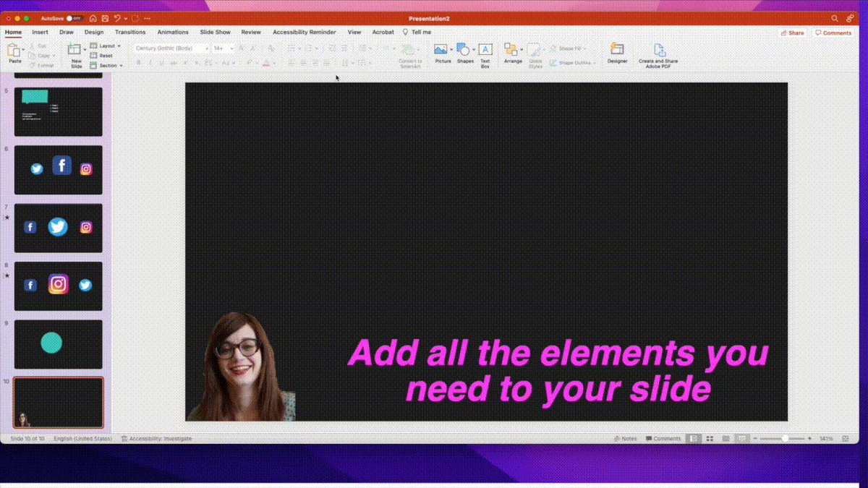Screen dimensions: 868x488
Task: Select slide 6 thumbnail with social icons
Action: click(x=58, y=169)
